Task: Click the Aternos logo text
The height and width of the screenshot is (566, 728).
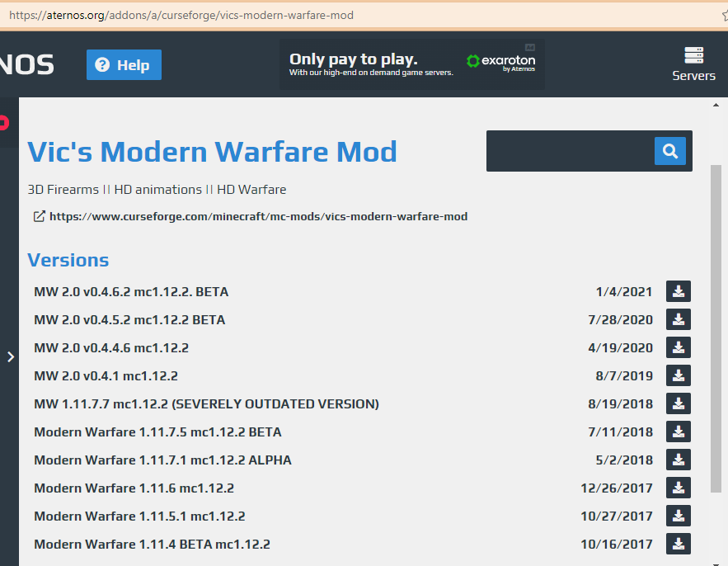Action: click(x=27, y=64)
